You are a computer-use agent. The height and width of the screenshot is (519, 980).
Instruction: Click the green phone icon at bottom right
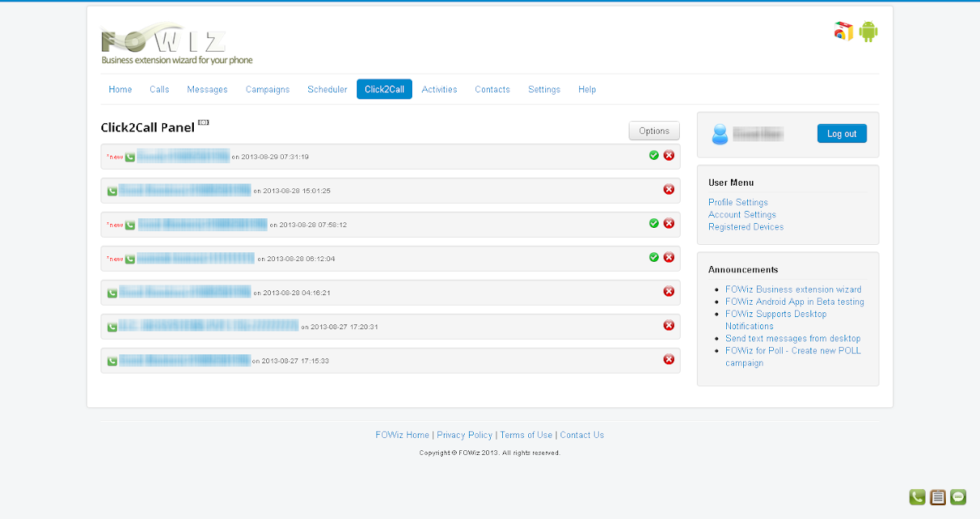pyautogui.click(x=917, y=497)
